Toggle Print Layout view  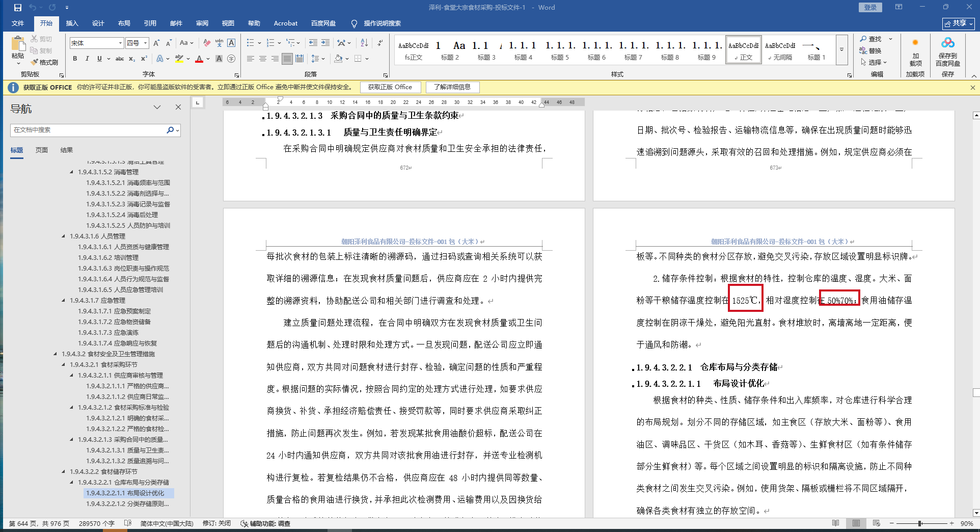pyautogui.click(x=856, y=523)
